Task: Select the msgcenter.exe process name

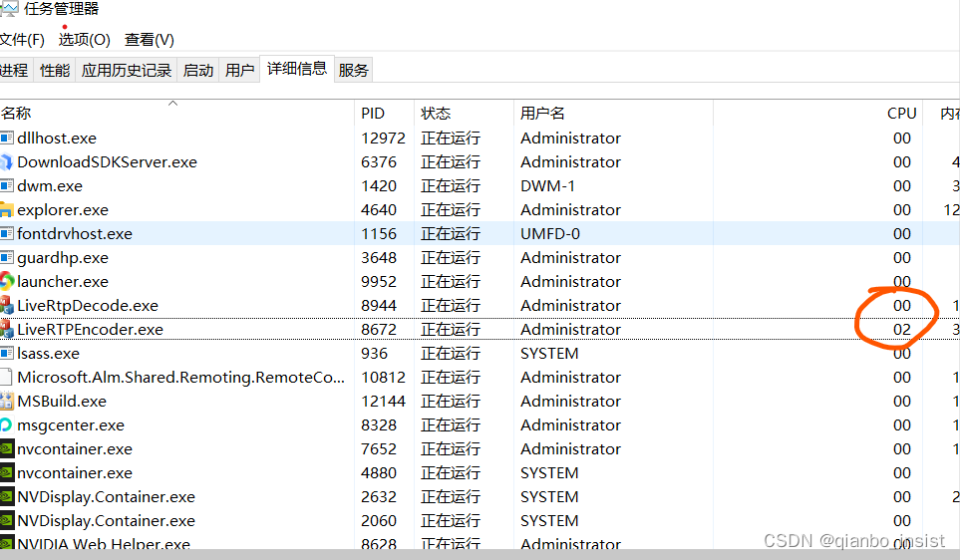Action: click(71, 425)
